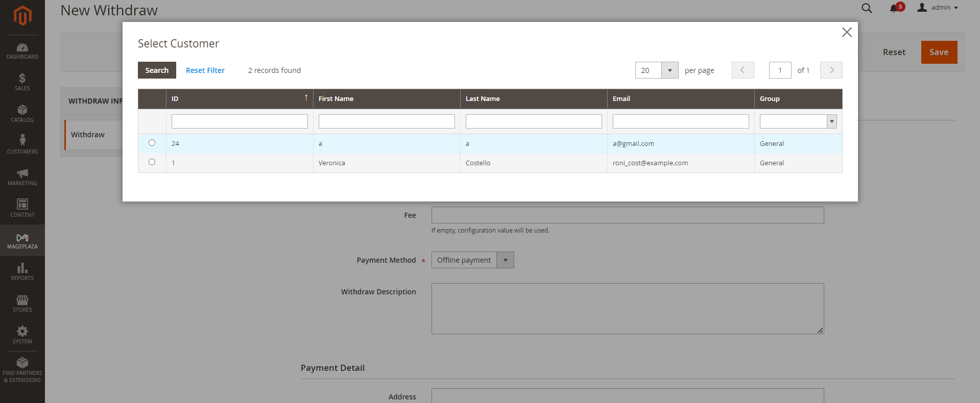
Task: Click the Search button in customer grid
Action: pos(157,70)
